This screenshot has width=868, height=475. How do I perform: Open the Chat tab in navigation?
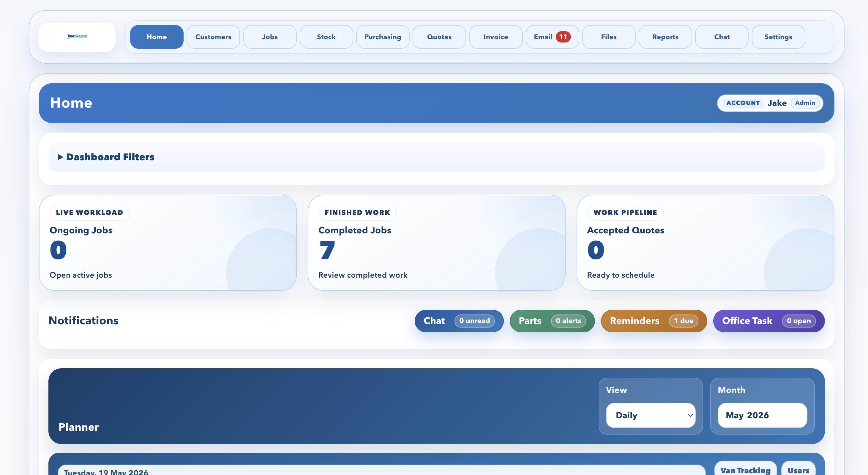click(722, 37)
